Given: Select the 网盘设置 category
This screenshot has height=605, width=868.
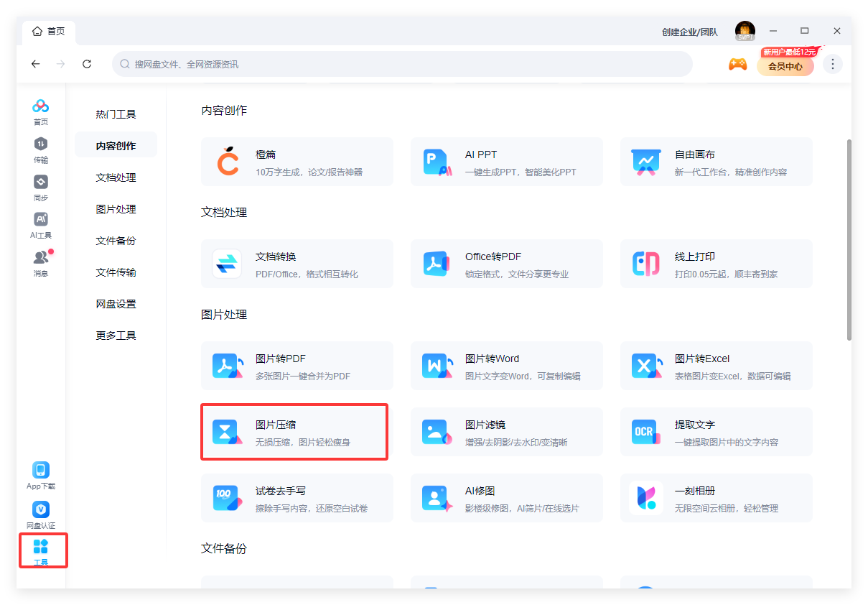Looking at the screenshot, I should tap(116, 304).
